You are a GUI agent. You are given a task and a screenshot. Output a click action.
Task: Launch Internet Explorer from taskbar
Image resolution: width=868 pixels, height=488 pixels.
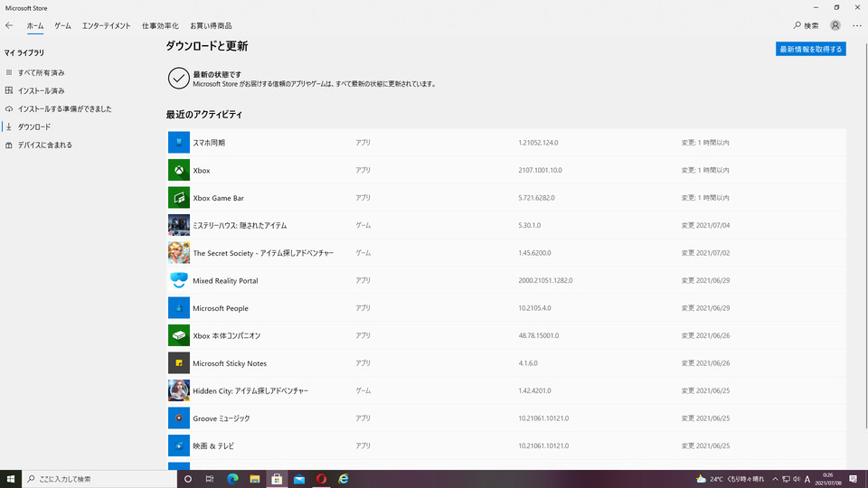click(344, 479)
